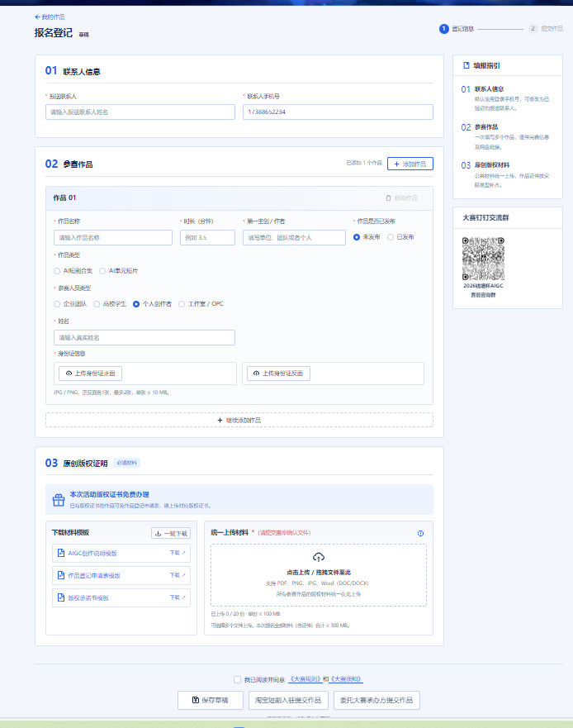The height and width of the screenshot is (728, 573).
Task: Click the 保存草稿 button
Action: point(211,700)
